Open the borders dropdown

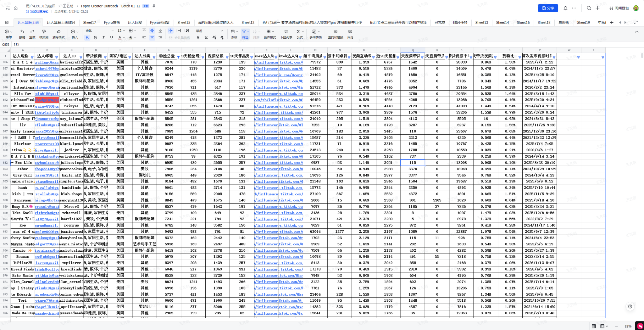[x=135, y=31]
